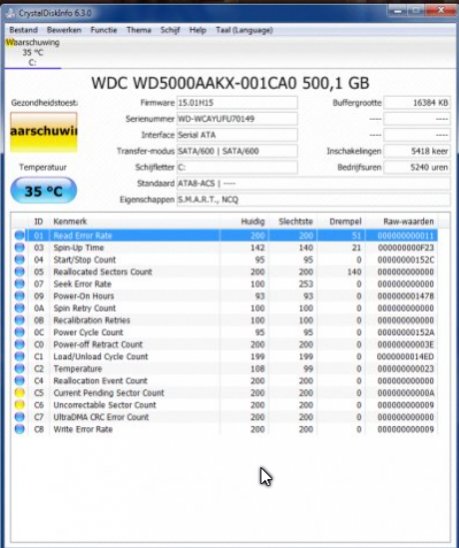Click the blue status icon for Temperature attribute
The height and width of the screenshot is (548, 459).
pos(20,368)
